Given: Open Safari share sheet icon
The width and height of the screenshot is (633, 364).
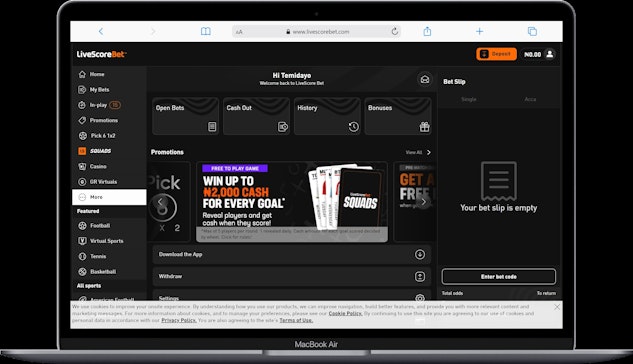Looking at the screenshot, I should [x=427, y=31].
